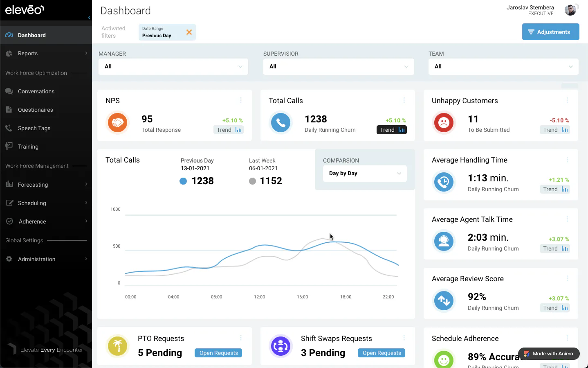
Task: Go to Dashboard in the sidebar
Action: [46, 35]
